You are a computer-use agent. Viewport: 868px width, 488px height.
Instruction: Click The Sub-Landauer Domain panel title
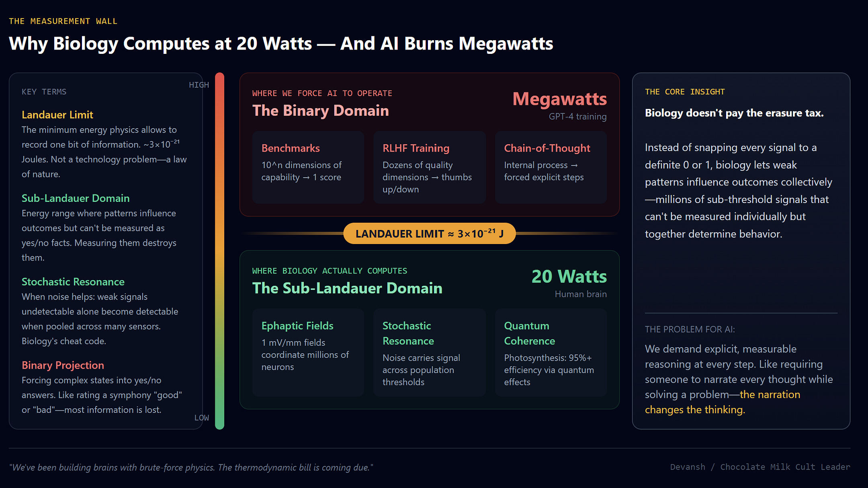point(347,288)
